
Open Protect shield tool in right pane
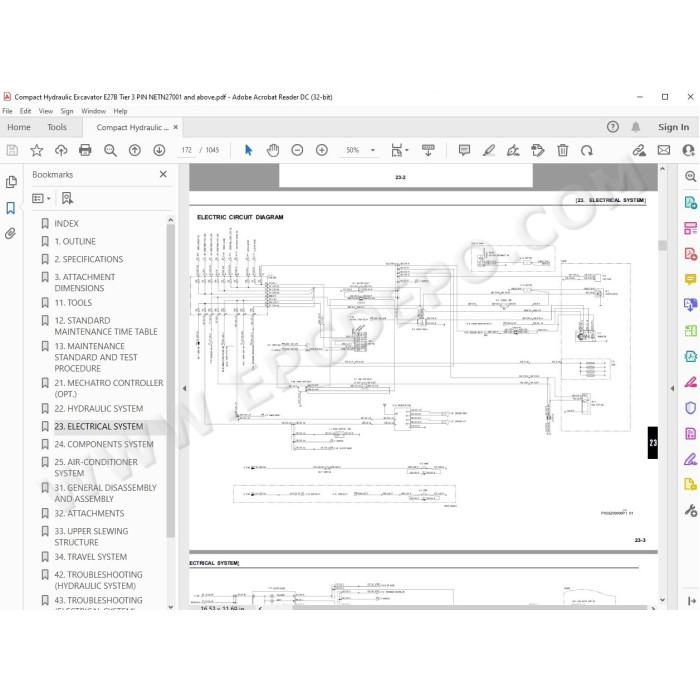coord(690,408)
